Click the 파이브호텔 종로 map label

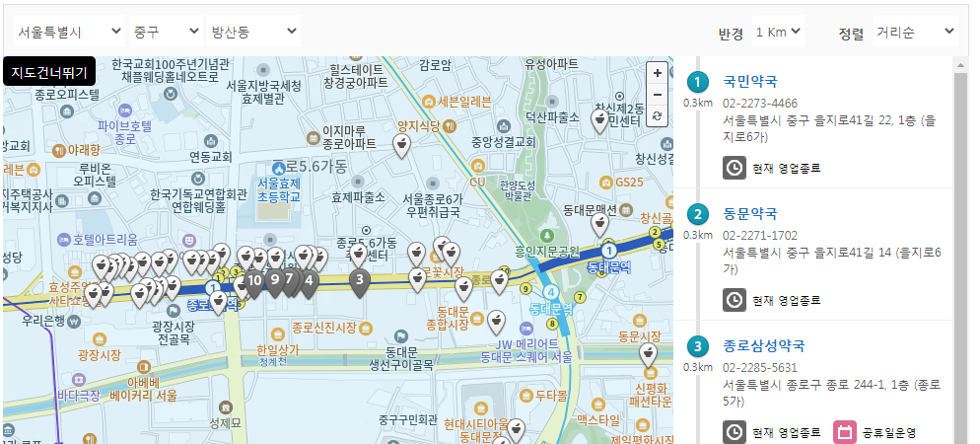[125, 132]
